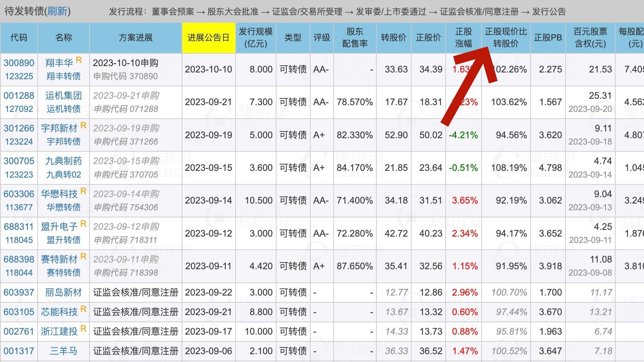The image size is (644, 362).
Task: Sort by the 转股价 column header
Action: (394, 38)
